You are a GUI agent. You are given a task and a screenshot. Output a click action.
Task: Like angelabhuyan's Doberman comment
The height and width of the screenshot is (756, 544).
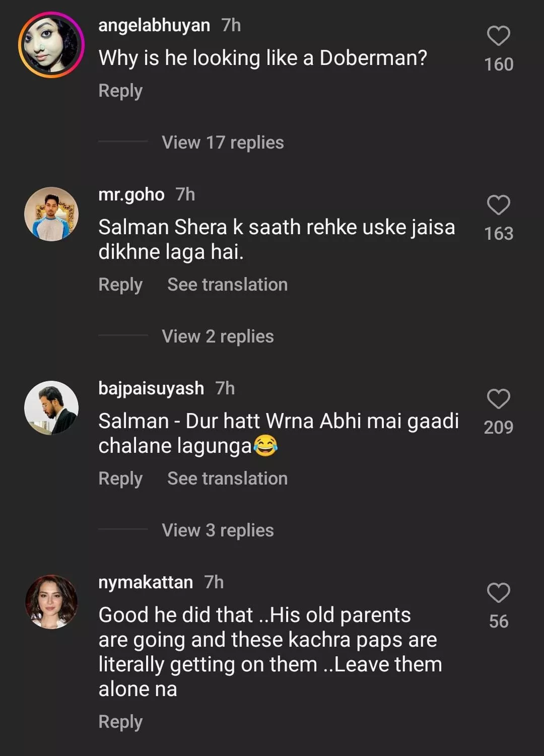(x=499, y=36)
